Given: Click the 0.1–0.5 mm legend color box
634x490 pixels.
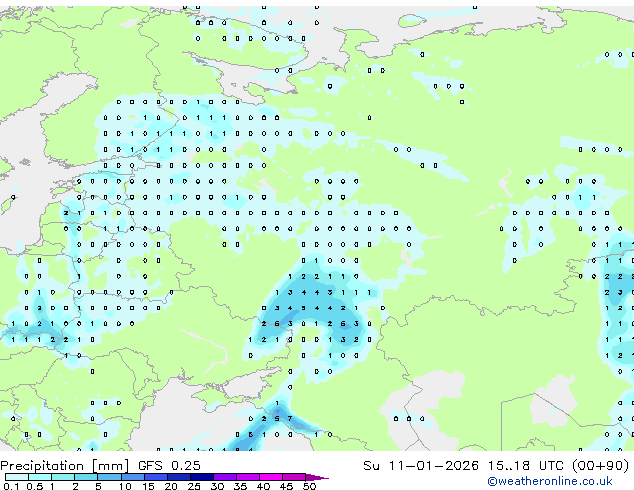Looking at the screenshot, I should pyautogui.click(x=17, y=477).
